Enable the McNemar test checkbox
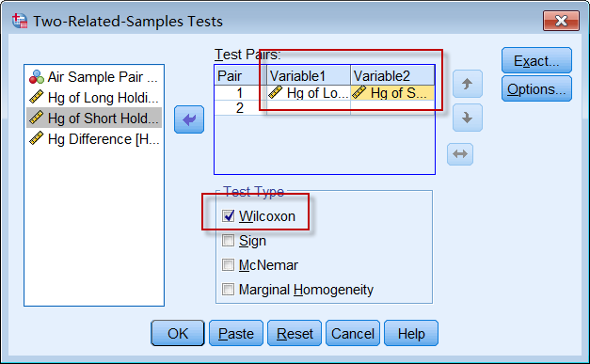The image size is (590, 364). pyautogui.click(x=228, y=264)
